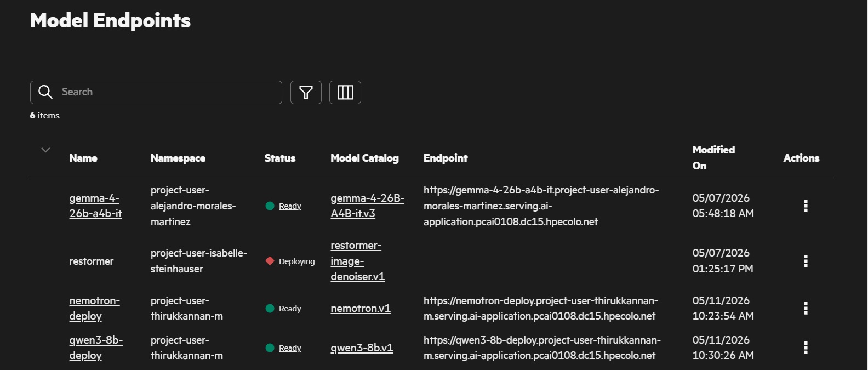Screen dimensions: 868x370
Task: Click red Deploying status diamond for restormer
Action: (270, 261)
